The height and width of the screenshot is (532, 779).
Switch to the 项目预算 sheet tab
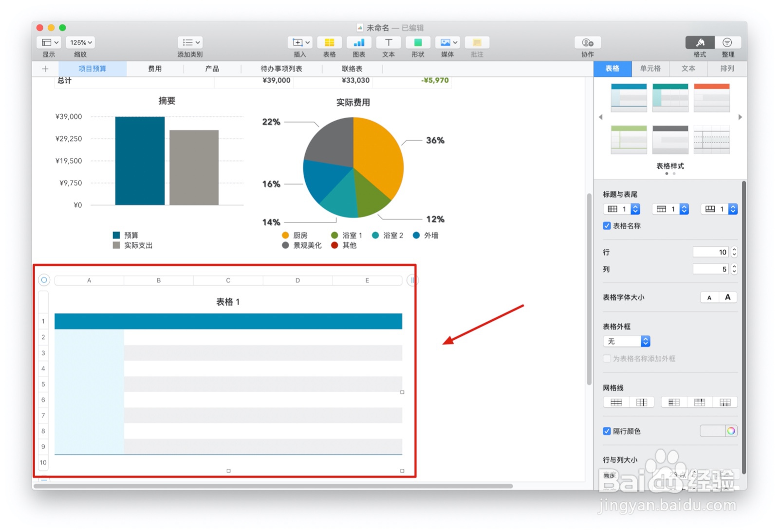93,69
